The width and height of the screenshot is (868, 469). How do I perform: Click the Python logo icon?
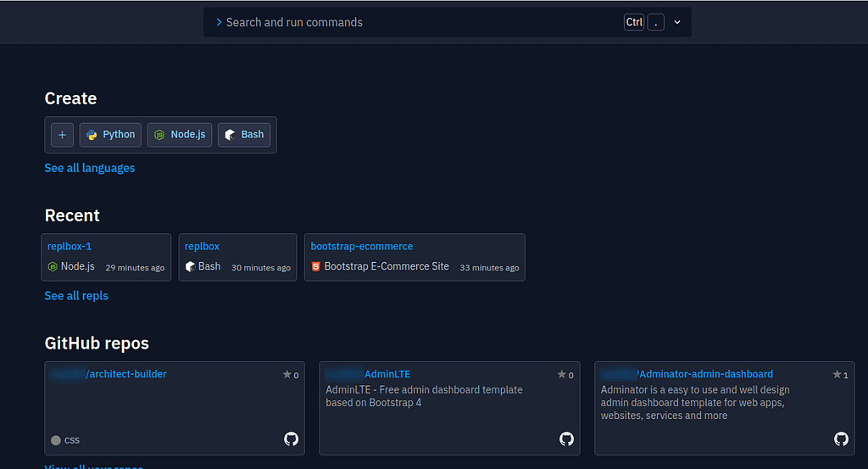(x=92, y=135)
